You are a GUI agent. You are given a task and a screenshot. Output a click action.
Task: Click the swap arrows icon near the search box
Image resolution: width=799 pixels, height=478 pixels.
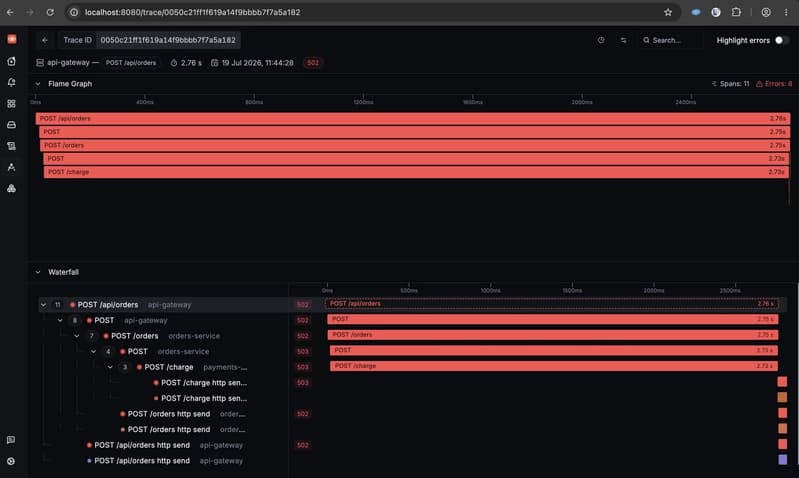(623, 40)
